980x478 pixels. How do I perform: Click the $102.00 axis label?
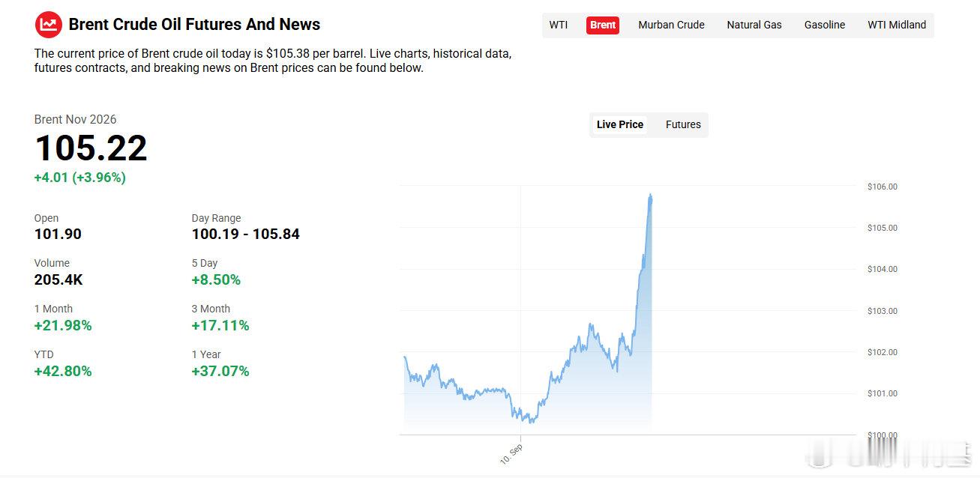coord(882,352)
